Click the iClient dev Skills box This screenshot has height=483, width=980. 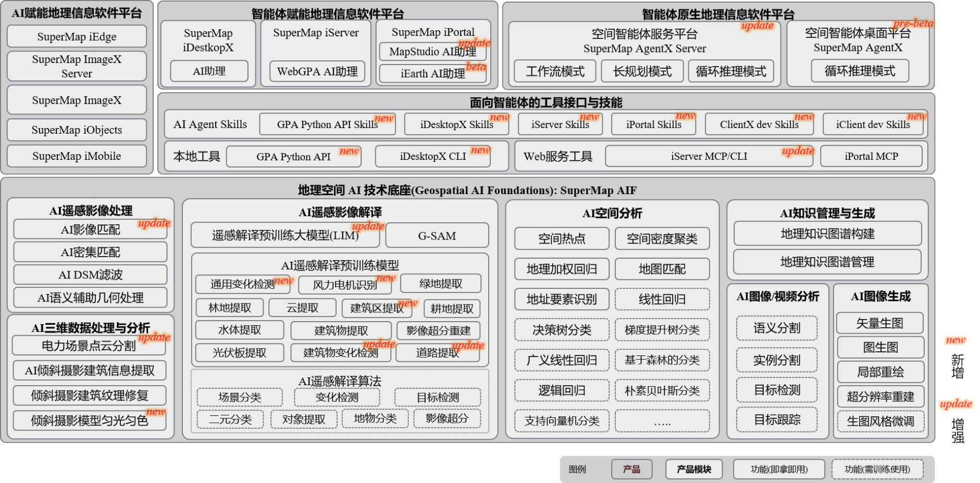pos(873,124)
